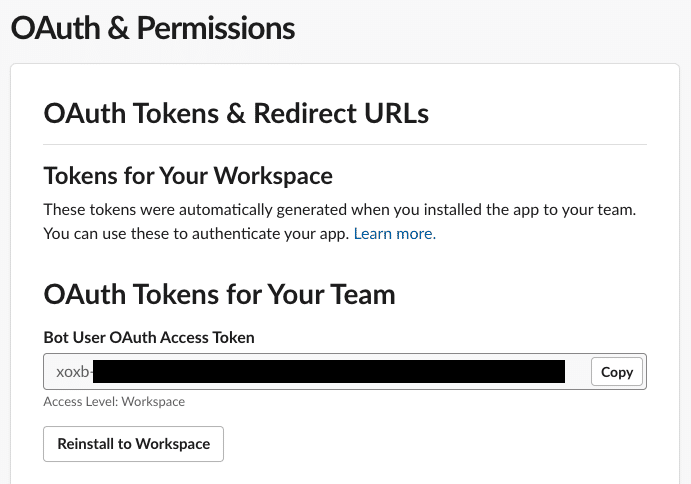The image size is (691, 484).
Task: Click the xoxb- token prefix text
Action: (x=72, y=372)
